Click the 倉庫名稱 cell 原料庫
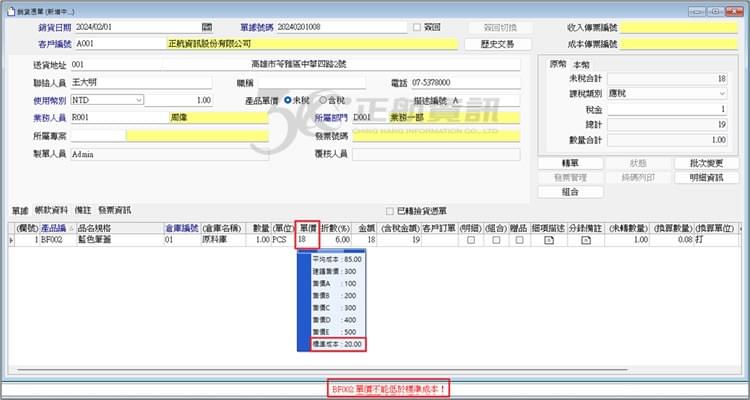The width and height of the screenshot is (750, 400). [222, 240]
